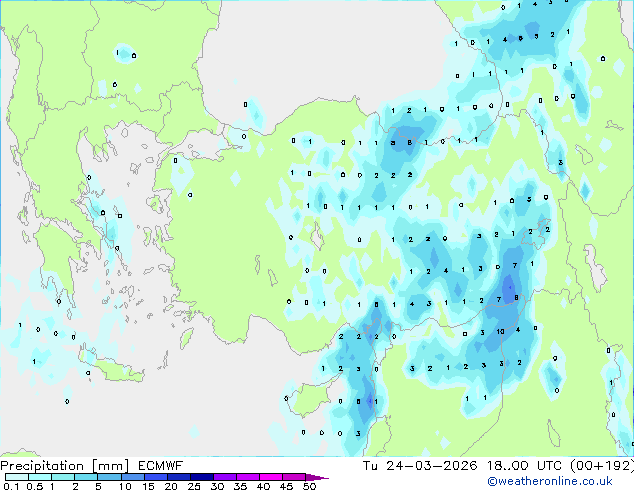
Task: Click the legend swatch between 1 and 2
Action: click(x=63, y=477)
